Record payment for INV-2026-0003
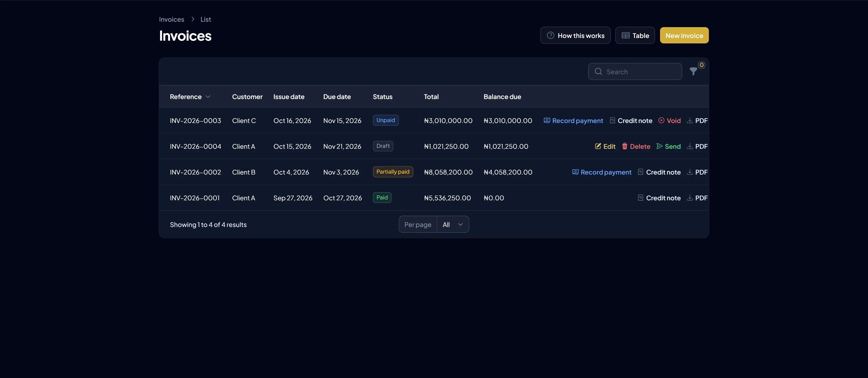This screenshot has height=378, width=868. 573,120
